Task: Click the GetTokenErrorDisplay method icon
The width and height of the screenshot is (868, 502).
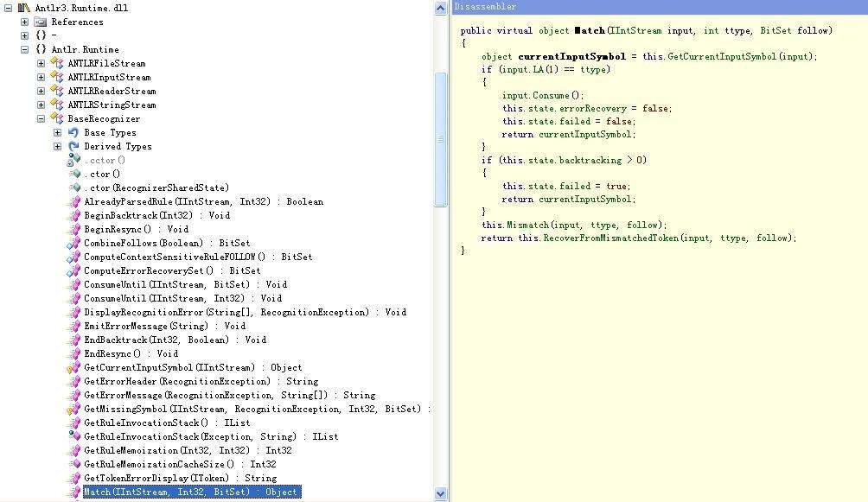Action: (74, 478)
